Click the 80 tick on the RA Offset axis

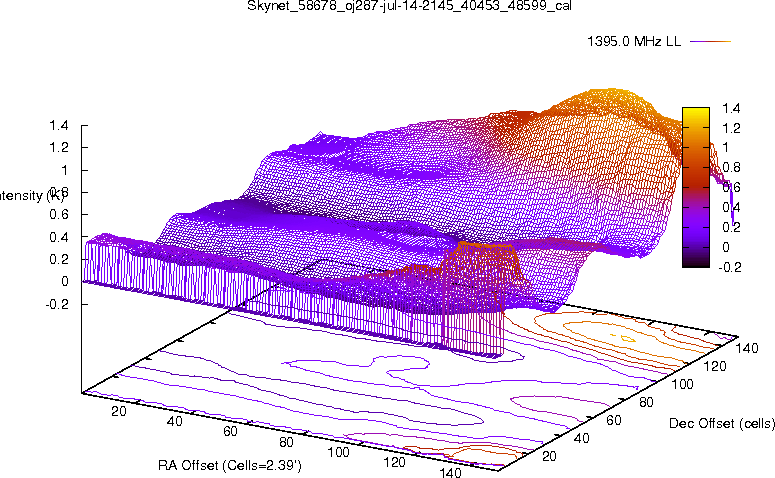click(286, 442)
